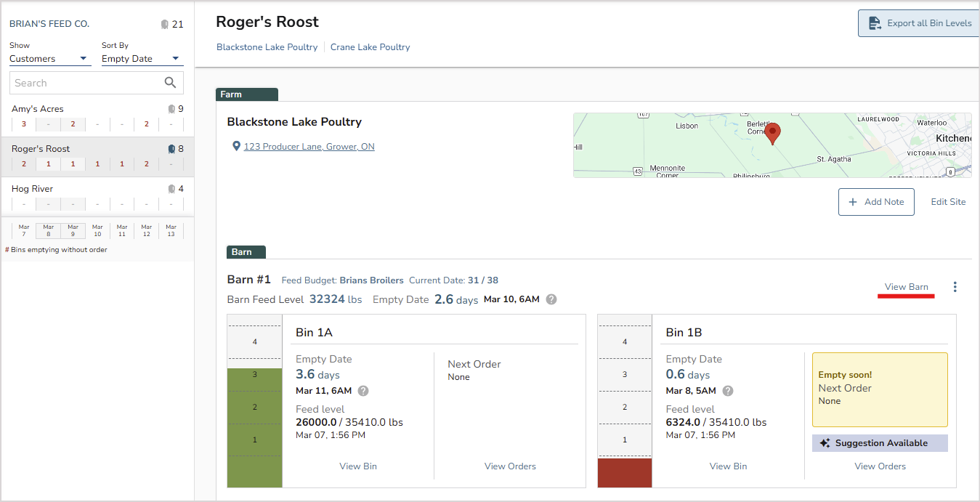Click the 32324 lbs barn feed level

[336, 299]
